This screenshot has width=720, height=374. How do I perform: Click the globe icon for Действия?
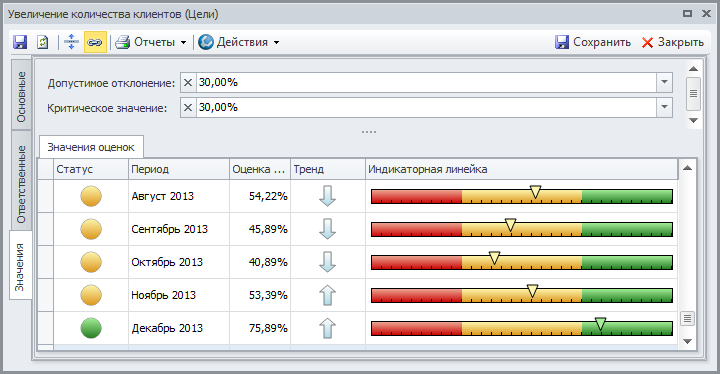pos(206,42)
